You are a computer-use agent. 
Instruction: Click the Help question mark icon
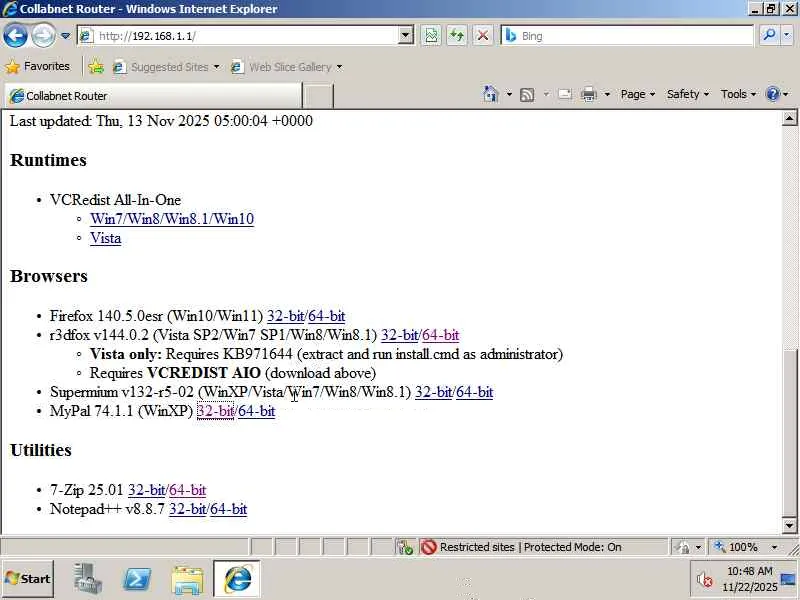click(773, 94)
